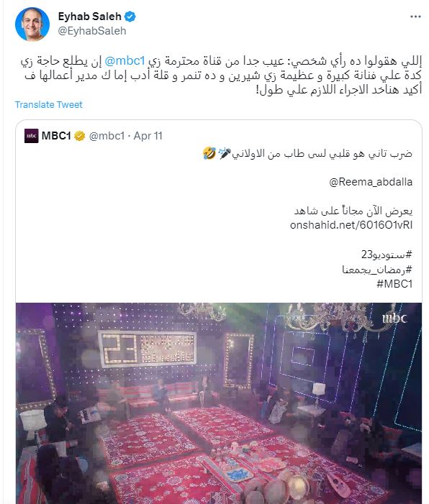The height and width of the screenshot is (504, 429).
Task: Click the Eyhab Saleh display name
Action: coord(89,17)
